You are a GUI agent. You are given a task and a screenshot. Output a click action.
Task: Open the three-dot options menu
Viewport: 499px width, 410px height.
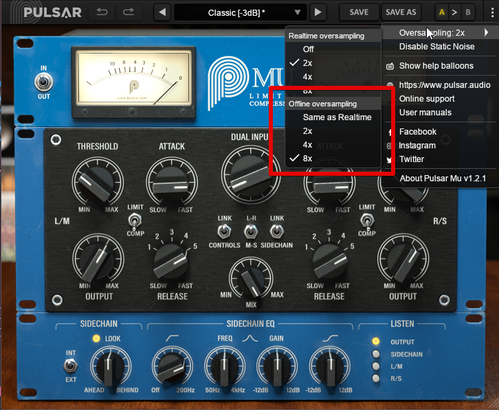click(x=492, y=13)
